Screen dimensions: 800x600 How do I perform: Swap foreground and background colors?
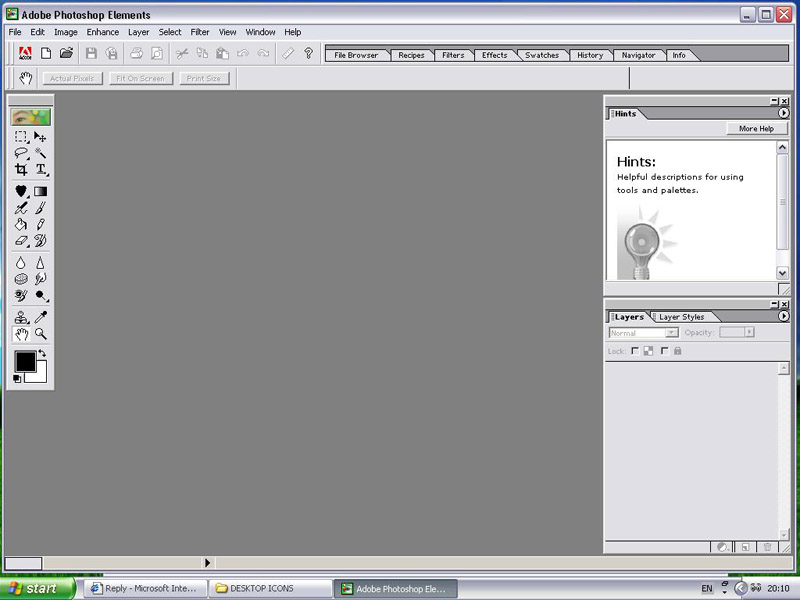42,354
